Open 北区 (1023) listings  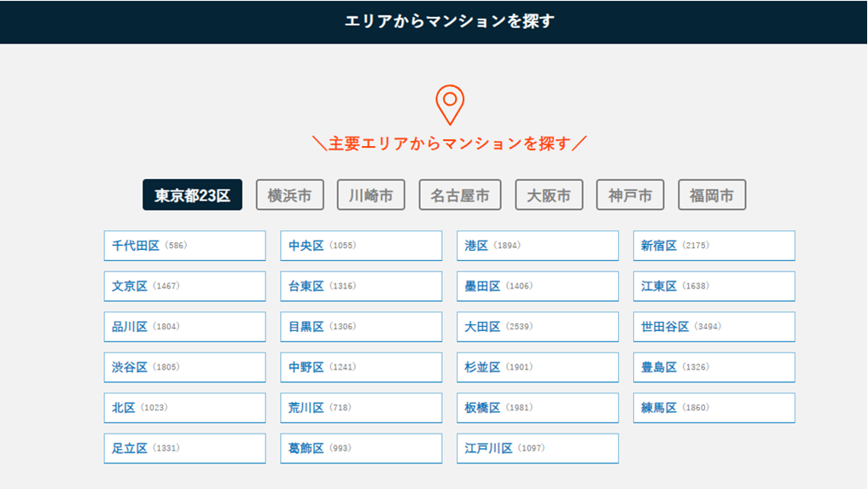click(x=185, y=408)
